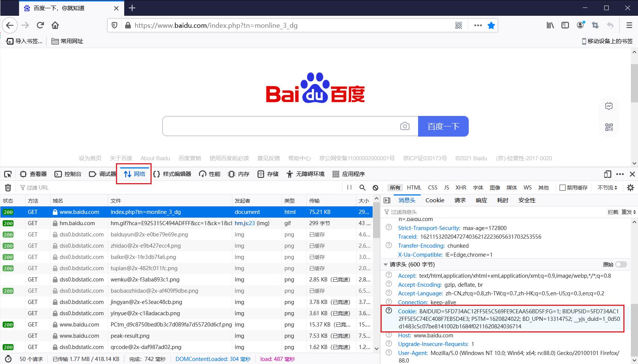Image resolution: width=638 pixels, height=364 pixels.
Task: Switch to the 查看器 inspector tab
Action: tap(34, 174)
